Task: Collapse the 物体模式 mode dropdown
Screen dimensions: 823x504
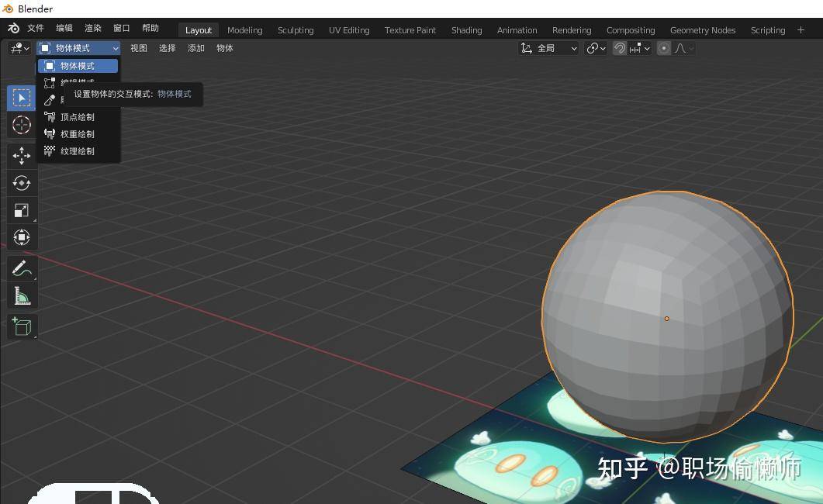Action: click(x=78, y=48)
